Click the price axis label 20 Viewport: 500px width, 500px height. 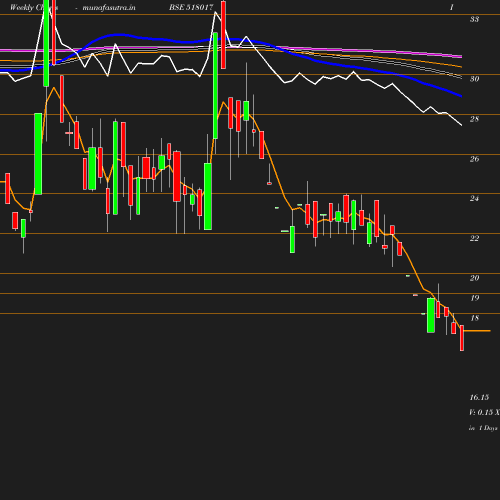(474, 278)
